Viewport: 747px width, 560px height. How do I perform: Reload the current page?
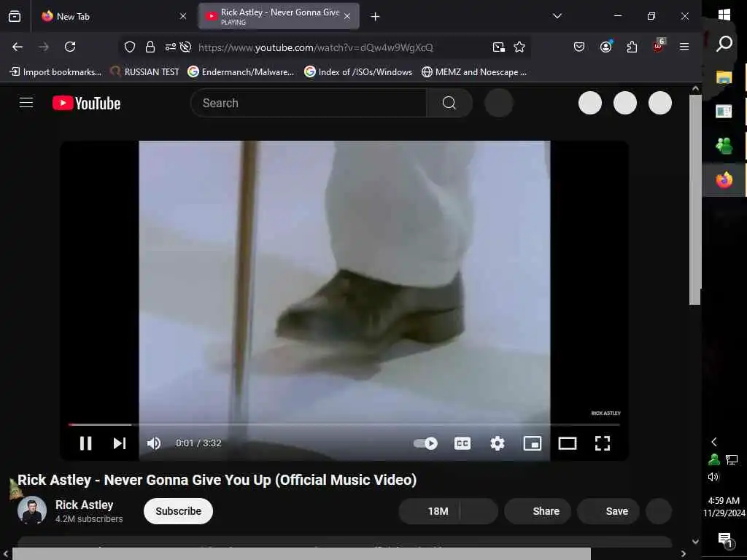[70, 47]
